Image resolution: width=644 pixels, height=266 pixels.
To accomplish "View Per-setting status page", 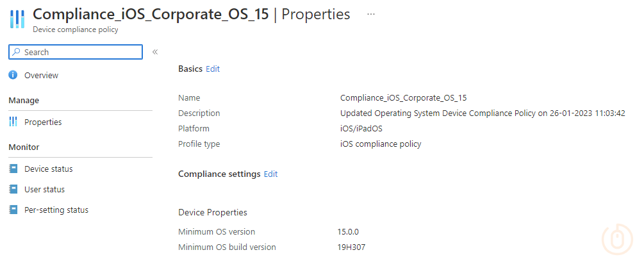I will pos(56,210).
